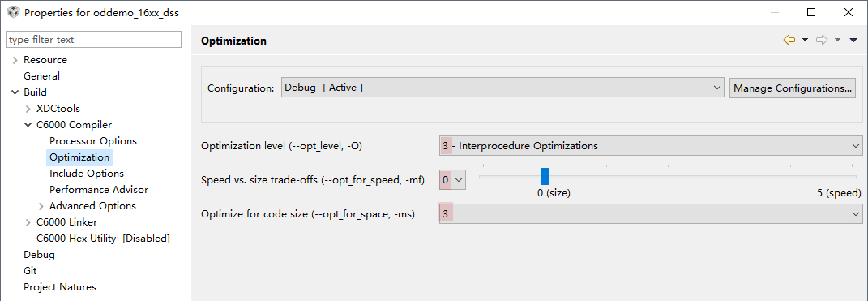Select Processor Options in the tree
This screenshot has height=301, width=868.
click(x=93, y=141)
